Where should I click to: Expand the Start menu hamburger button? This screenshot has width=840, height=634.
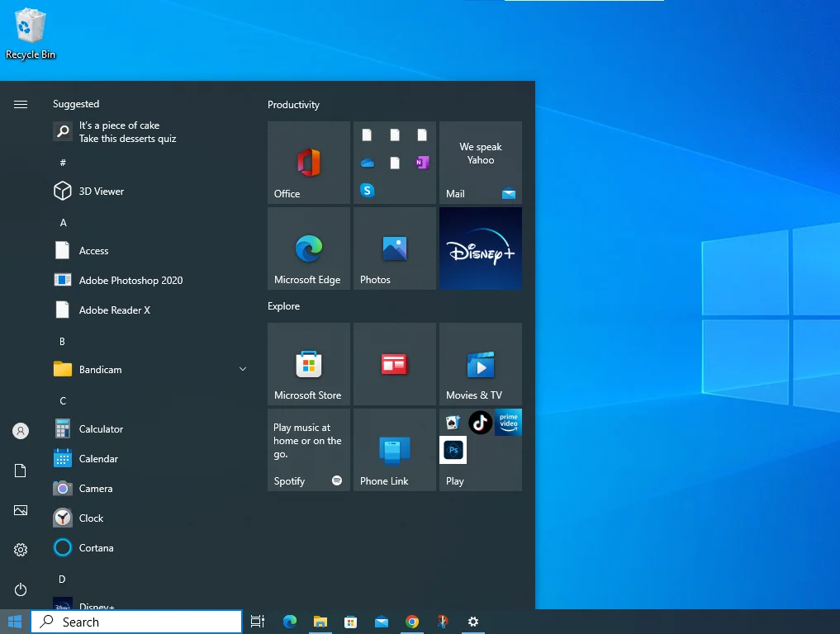tap(21, 104)
